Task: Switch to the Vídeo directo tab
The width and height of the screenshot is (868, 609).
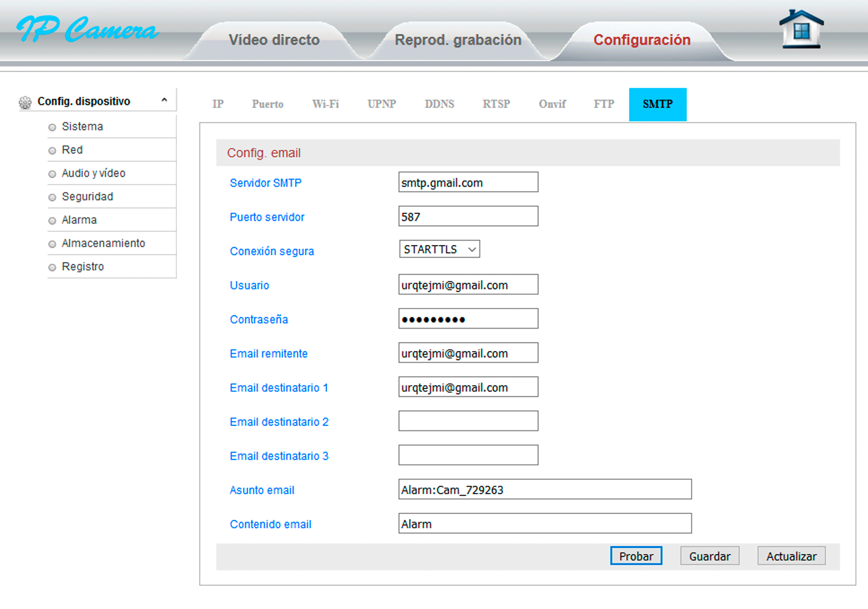Action: click(x=274, y=40)
